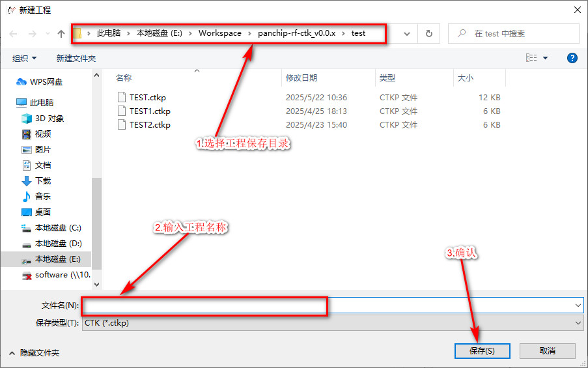Select the TEST.ctkp file
This screenshot has width=588, height=368.
pos(148,98)
